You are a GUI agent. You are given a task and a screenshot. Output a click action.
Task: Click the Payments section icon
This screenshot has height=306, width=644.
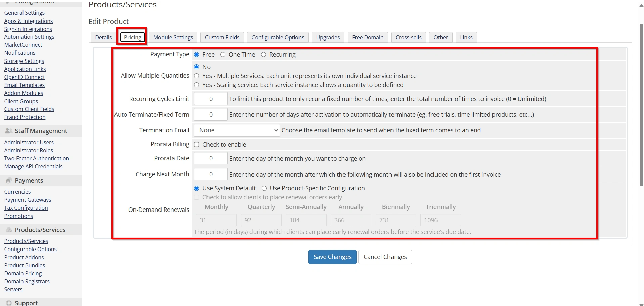[9, 181]
